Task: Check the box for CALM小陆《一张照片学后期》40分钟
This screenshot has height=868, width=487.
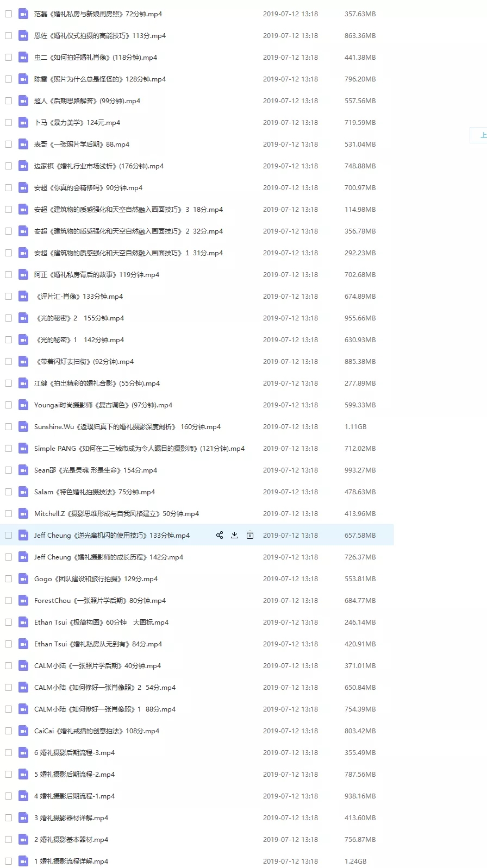Action: coord(8,665)
